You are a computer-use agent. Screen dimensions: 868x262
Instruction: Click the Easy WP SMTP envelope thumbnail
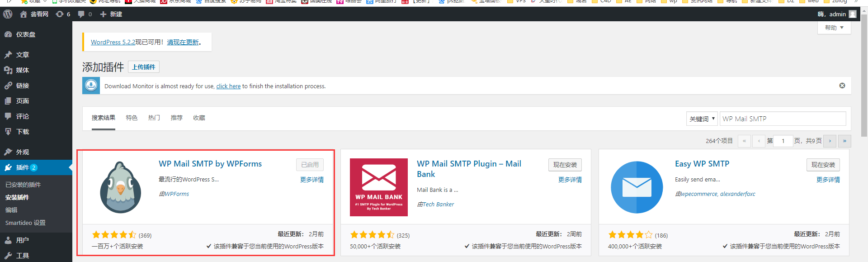click(637, 187)
